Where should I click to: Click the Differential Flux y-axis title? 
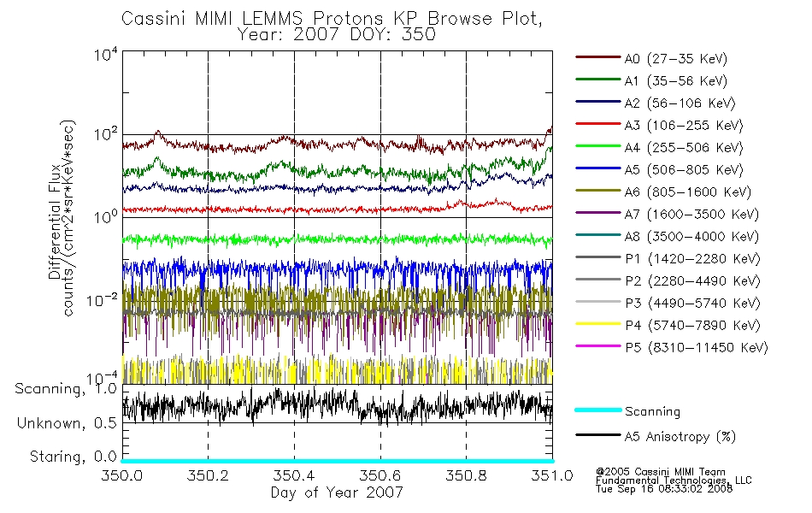pyautogui.click(x=55, y=221)
